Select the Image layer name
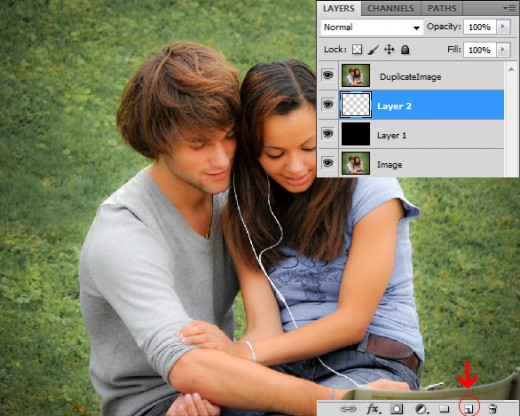 point(389,165)
